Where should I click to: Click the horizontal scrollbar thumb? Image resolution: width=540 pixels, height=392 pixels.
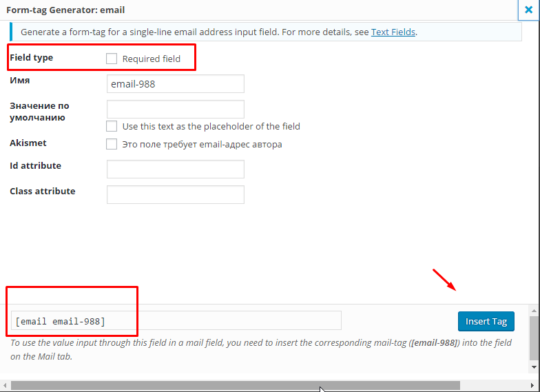(x=234, y=386)
